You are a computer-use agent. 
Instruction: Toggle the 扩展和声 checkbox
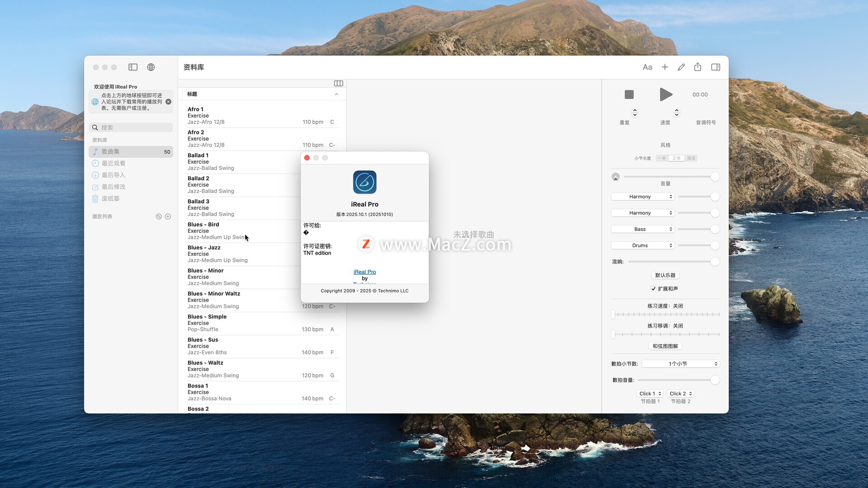[653, 289]
